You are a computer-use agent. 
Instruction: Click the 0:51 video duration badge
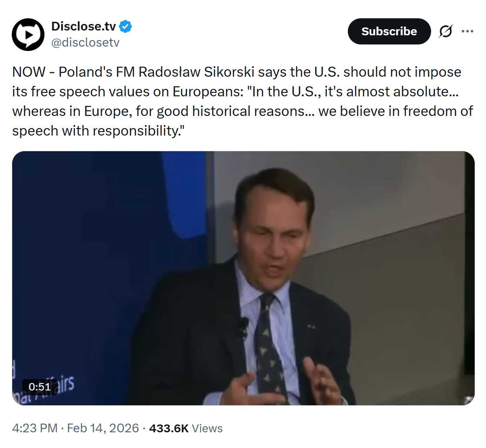coord(40,386)
